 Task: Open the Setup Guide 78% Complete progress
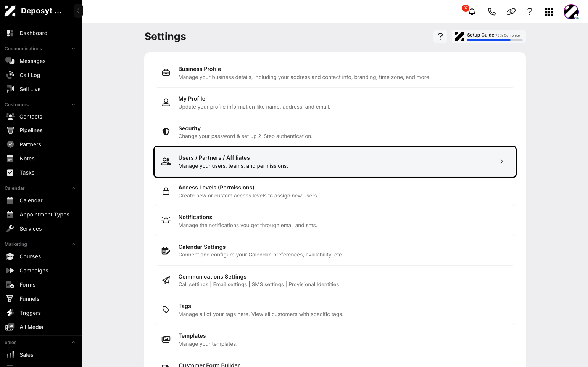[x=488, y=36]
